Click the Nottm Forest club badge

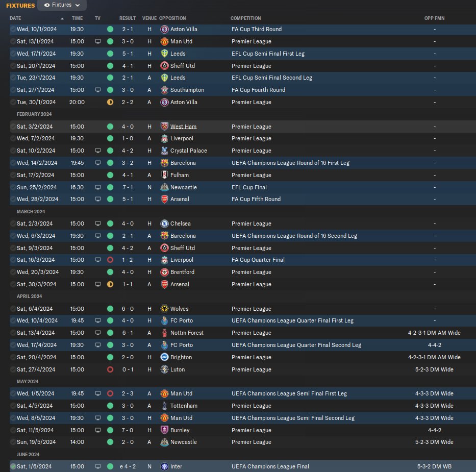pyautogui.click(x=164, y=333)
